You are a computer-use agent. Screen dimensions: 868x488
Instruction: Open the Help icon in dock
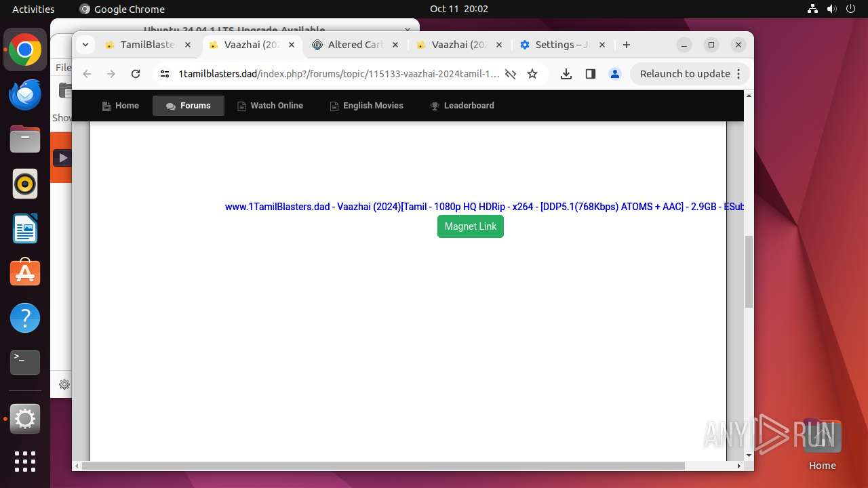click(25, 318)
